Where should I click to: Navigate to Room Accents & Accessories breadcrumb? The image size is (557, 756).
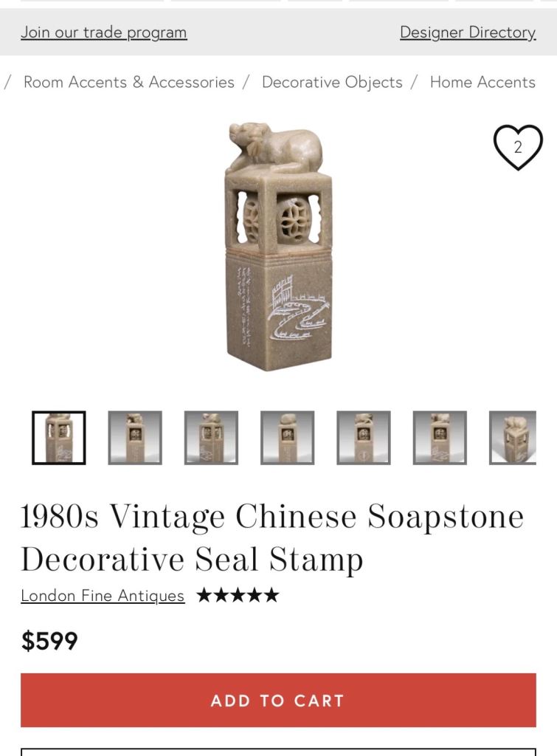pos(129,82)
